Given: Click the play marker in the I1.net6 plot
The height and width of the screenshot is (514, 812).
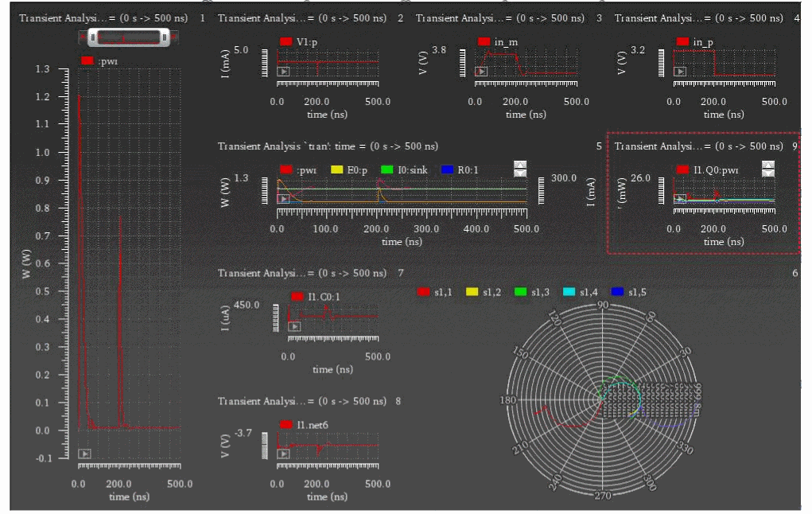Looking at the screenshot, I should 283,454.
